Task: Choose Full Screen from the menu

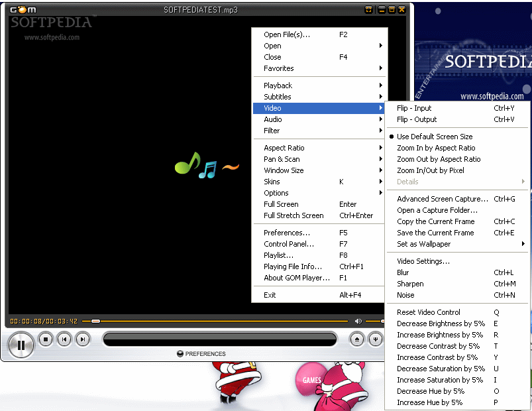Action: click(x=319, y=204)
